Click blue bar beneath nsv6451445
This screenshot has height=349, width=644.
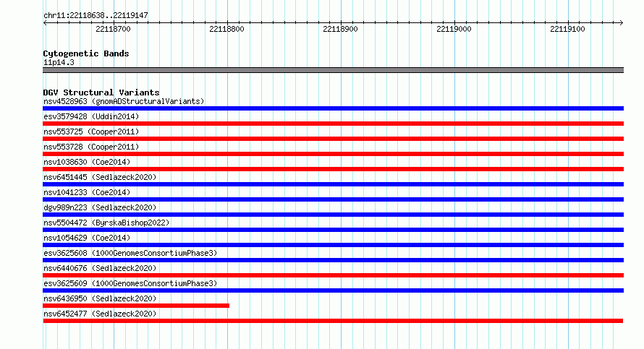(333, 184)
